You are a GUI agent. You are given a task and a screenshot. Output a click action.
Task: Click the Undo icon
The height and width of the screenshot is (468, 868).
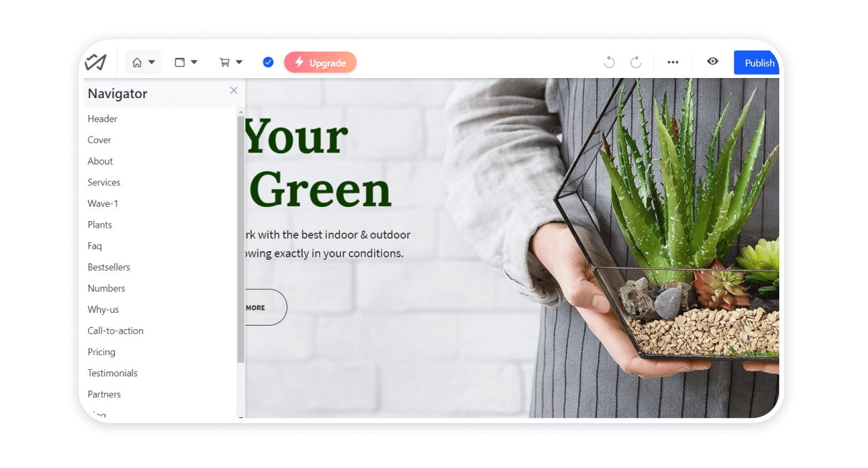[x=609, y=62]
